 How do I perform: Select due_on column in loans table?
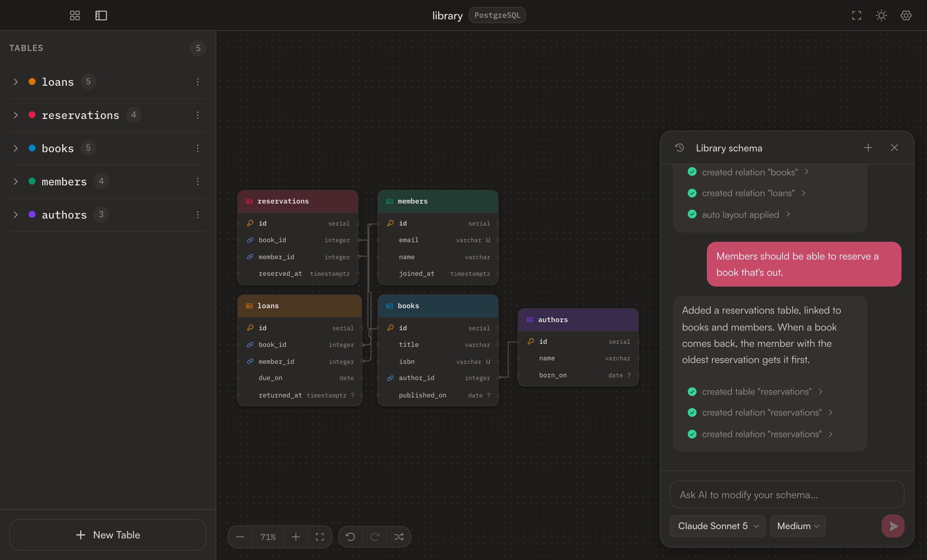point(300,378)
